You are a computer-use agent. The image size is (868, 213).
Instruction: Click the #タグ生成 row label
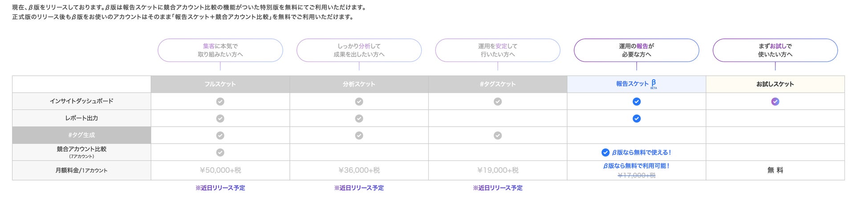[81, 135]
